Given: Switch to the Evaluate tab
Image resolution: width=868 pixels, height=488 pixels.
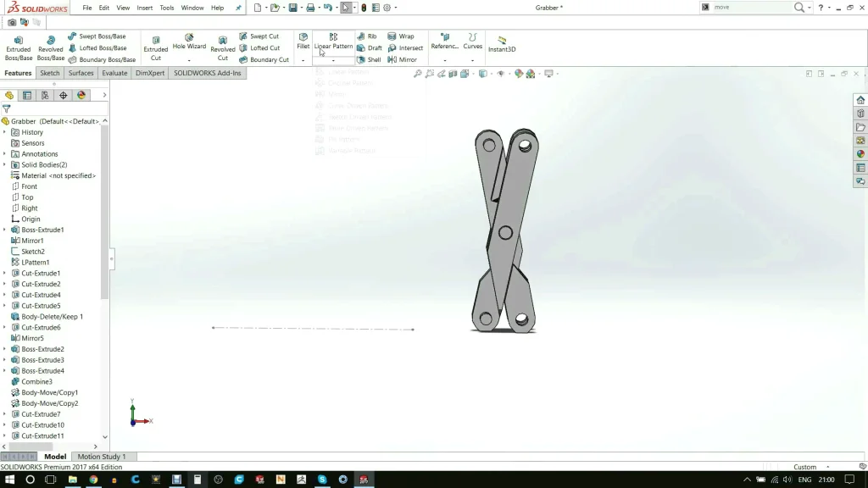Looking at the screenshot, I should (x=114, y=73).
